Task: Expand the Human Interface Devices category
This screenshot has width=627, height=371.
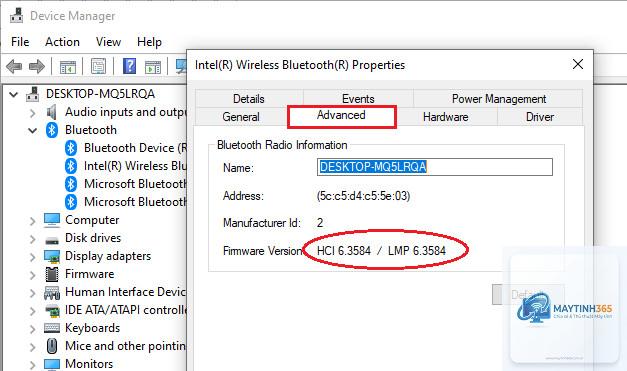Action: [x=32, y=293]
